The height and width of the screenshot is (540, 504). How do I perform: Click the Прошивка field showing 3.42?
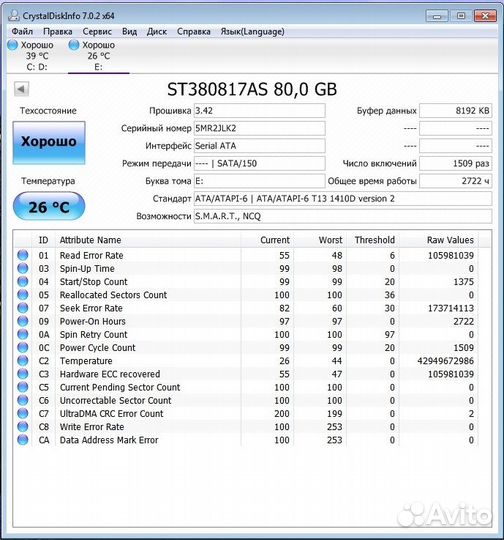pyautogui.click(x=260, y=111)
